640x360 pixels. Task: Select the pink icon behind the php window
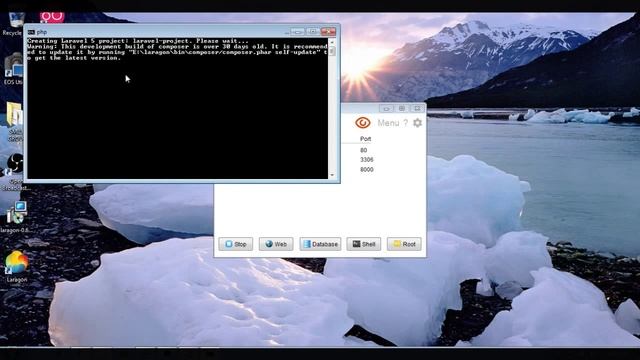coord(52,17)
